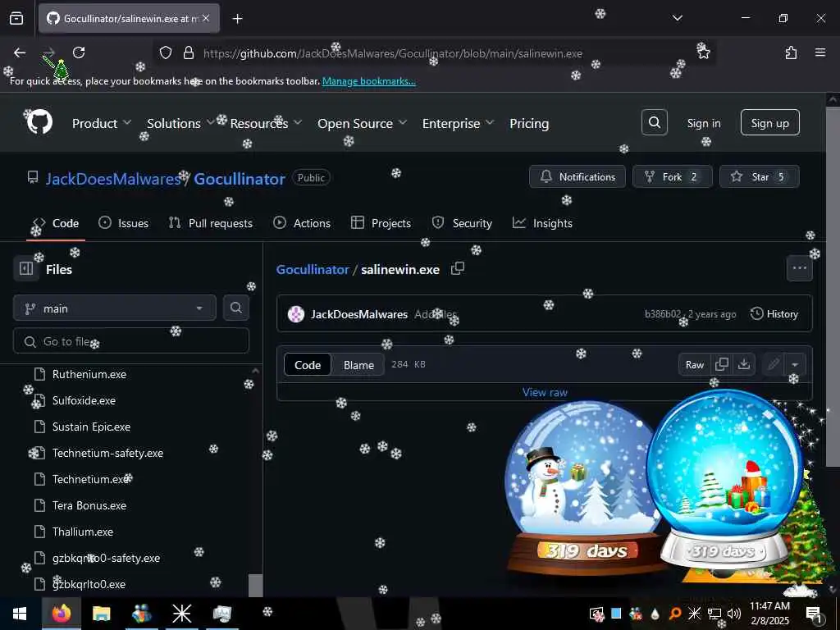Close the Gocullinator browser tab
The image size is (840, 630).
coord(206,18)
